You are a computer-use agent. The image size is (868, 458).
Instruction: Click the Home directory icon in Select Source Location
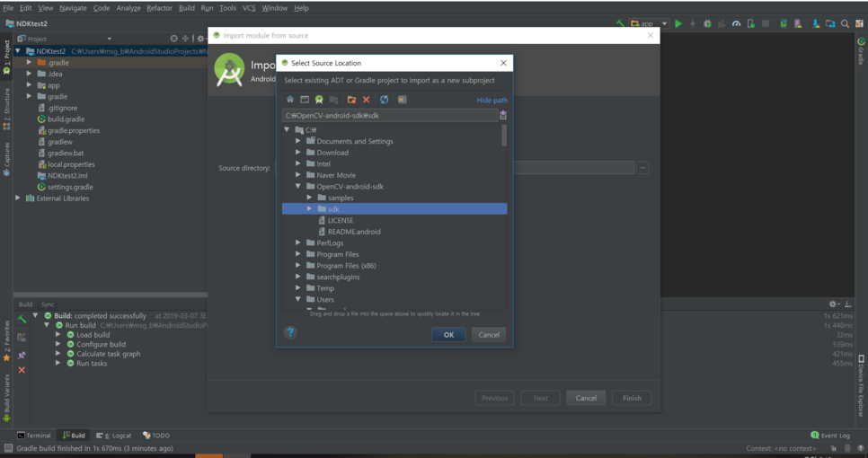(290, 100)
